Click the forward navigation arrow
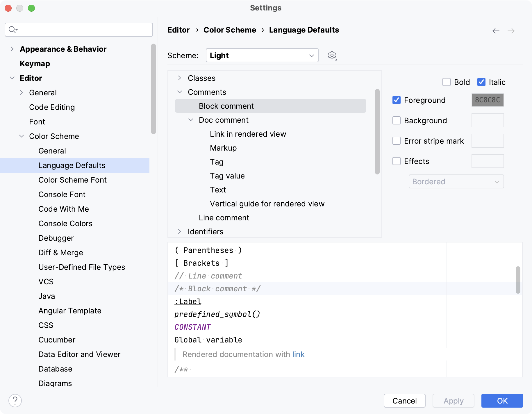The image size is (532, 414). [x=511, y=31]
